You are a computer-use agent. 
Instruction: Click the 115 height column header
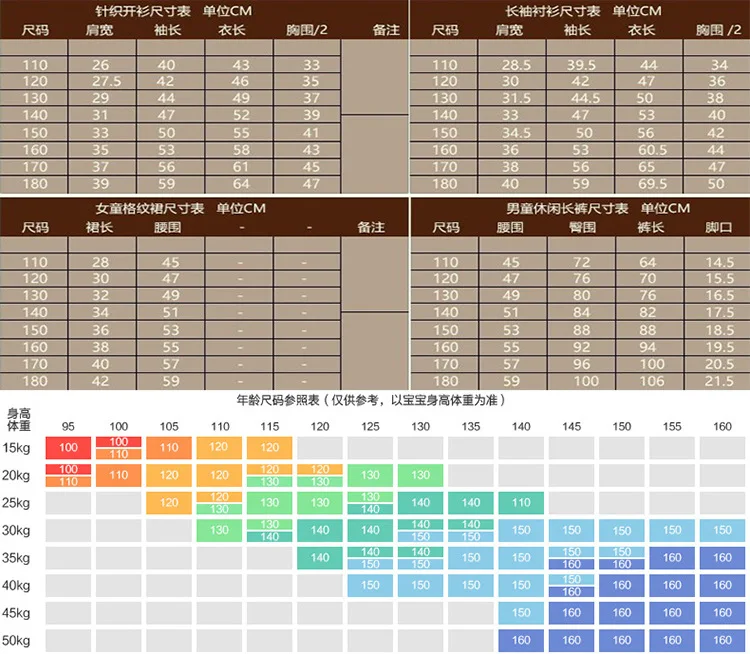tap(269, 426)
